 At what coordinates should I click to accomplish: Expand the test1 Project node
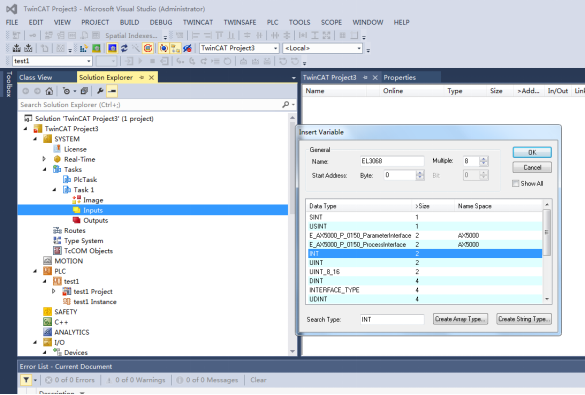point(54,291)
